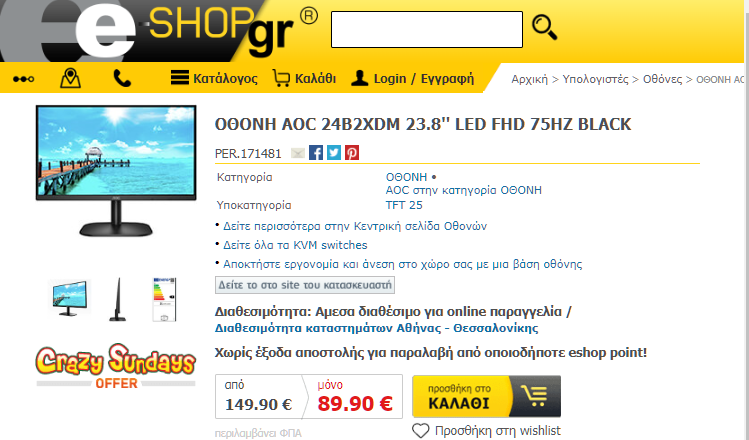Open Login / Εγγραφή page
The width and height of the screenshot is (749, 440).
point(412,78)
